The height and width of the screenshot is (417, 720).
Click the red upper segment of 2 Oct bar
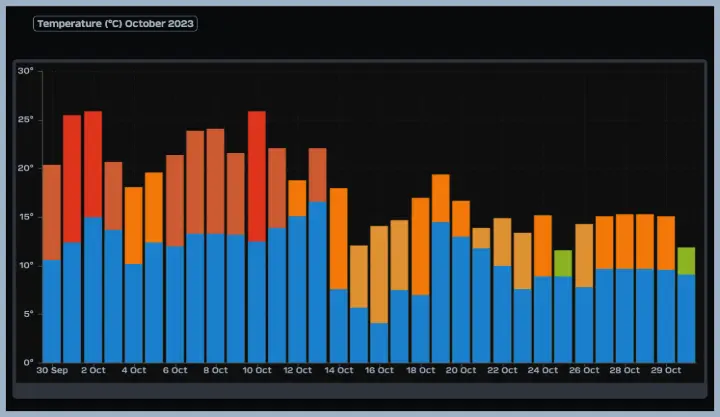(x=93, y=163)
